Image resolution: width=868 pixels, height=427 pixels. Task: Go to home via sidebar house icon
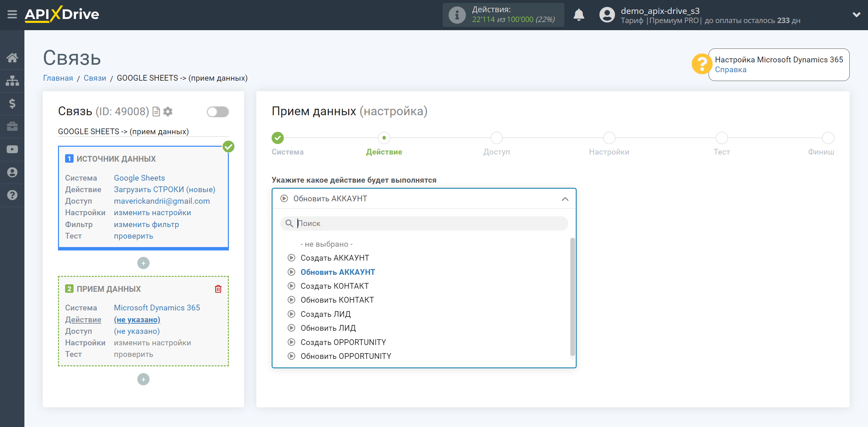tap(12, 58)
